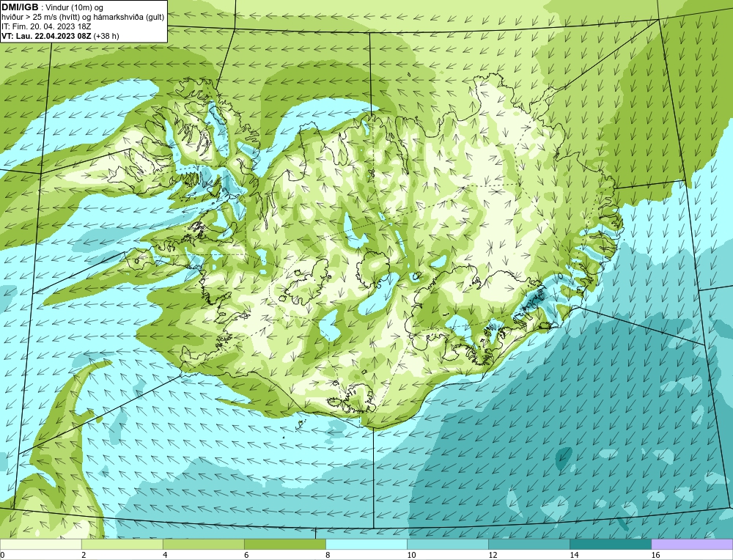Click the pale yellow 0–2 m/s legend swatch
The width and height of the screenshot is (733, 560).
[x=40, y=544]
